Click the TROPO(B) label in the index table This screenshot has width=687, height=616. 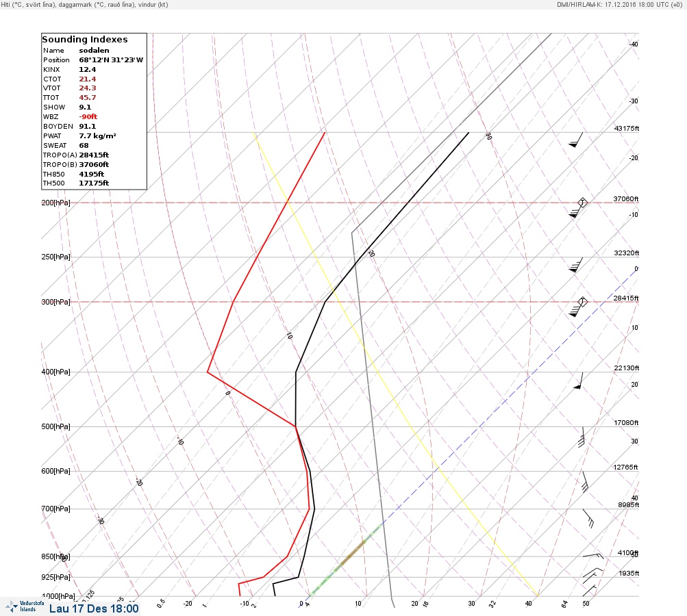tap(60, 165)
